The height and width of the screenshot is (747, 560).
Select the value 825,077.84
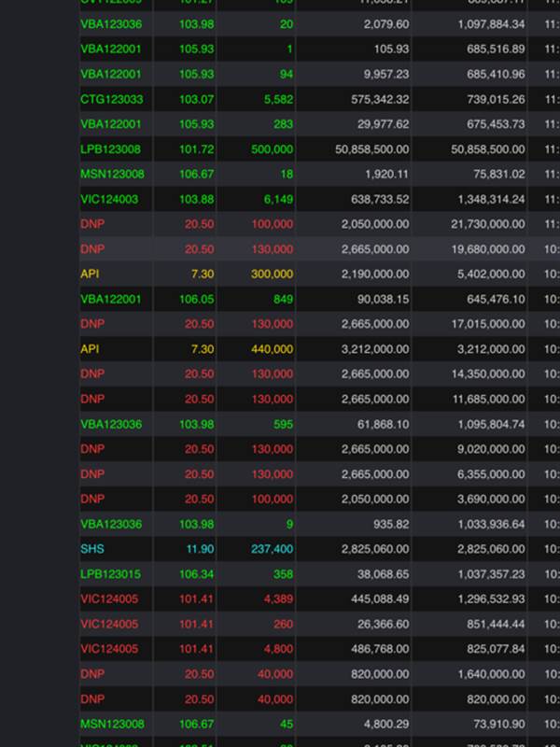pos(496,649)
